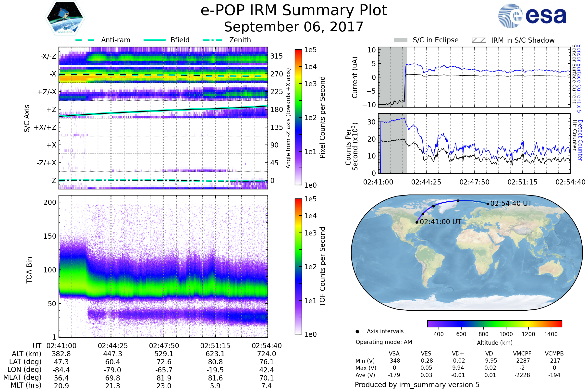Click the ESA logo
588x392 pixels.
point(532,15)
